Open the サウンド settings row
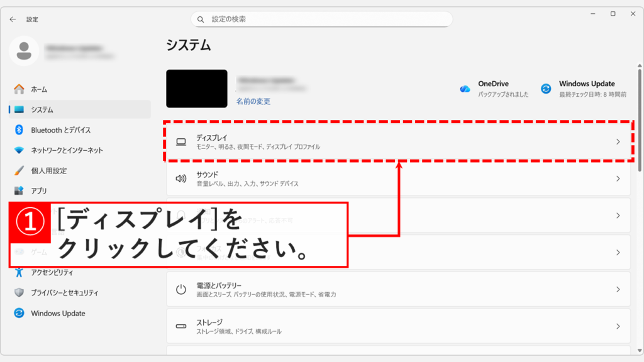 [377, 178]
